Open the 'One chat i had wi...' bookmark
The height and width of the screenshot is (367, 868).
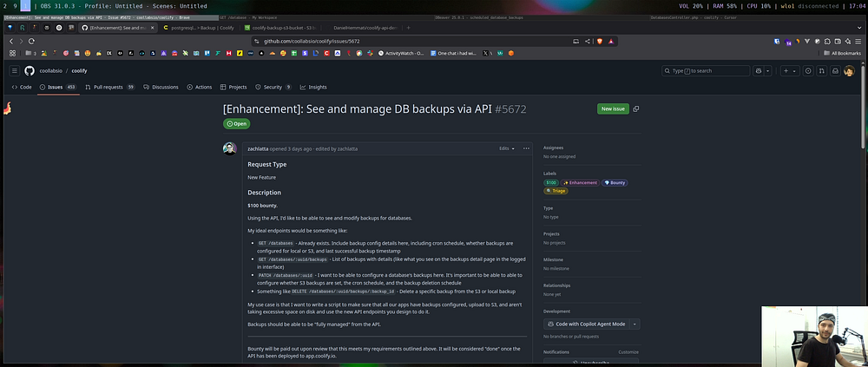coord(453,53)
